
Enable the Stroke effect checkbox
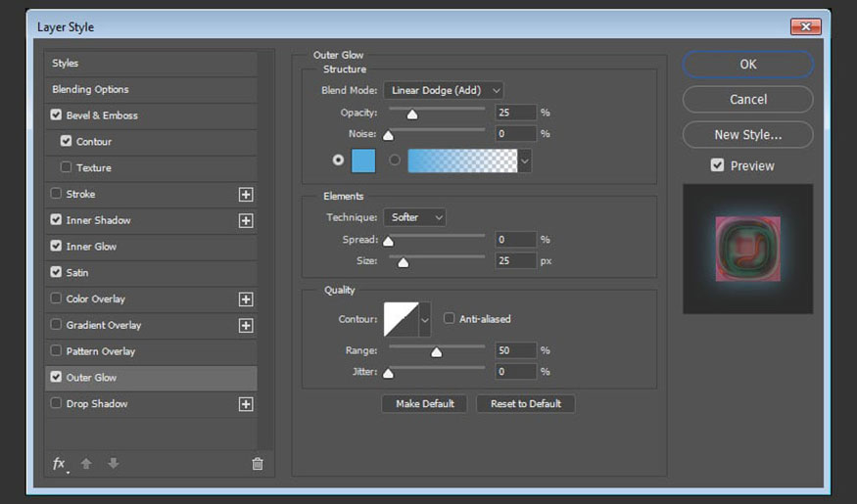(56, 194)
